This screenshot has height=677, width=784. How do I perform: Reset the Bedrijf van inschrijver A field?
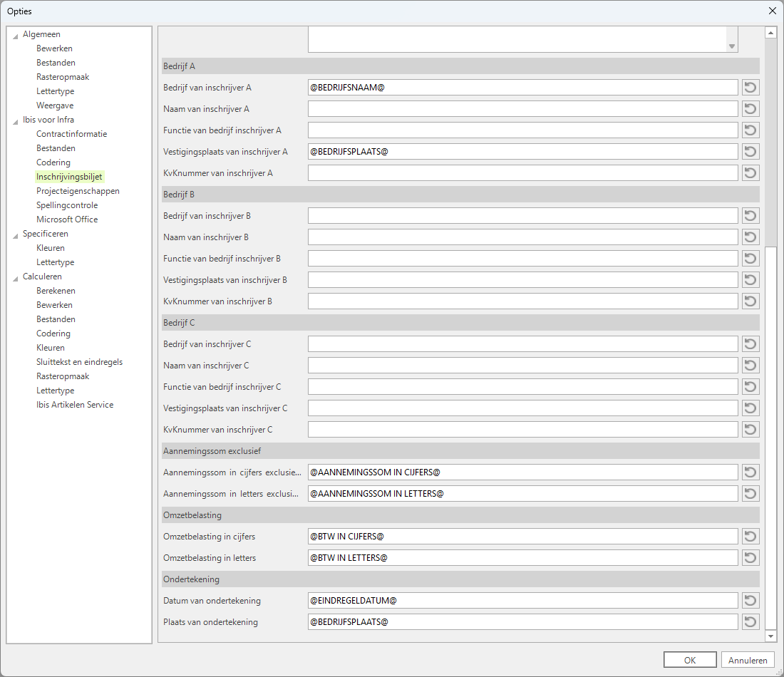coord(751,88)
